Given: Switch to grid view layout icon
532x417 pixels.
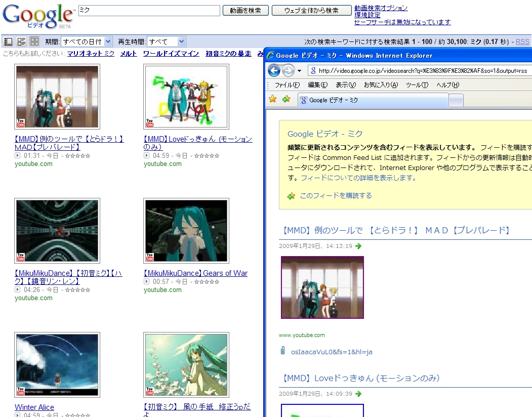Looking at the screenshot, I should tap(34, 41).
